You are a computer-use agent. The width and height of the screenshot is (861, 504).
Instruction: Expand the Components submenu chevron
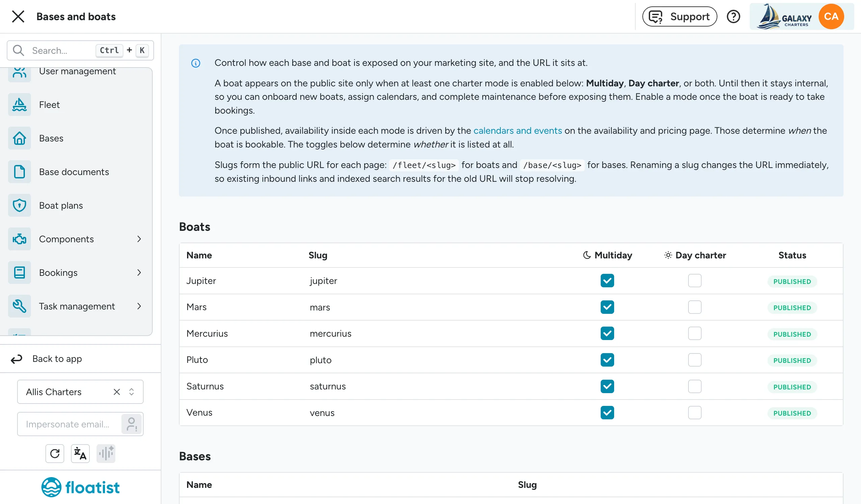(x=139, y=239)
